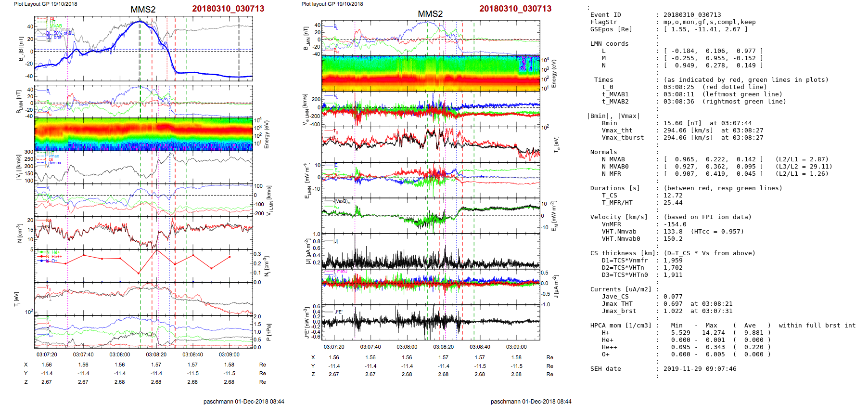
Task: Click 'Energy (eV)' axis label of middle spectrogram
Action: coord(554,74)
